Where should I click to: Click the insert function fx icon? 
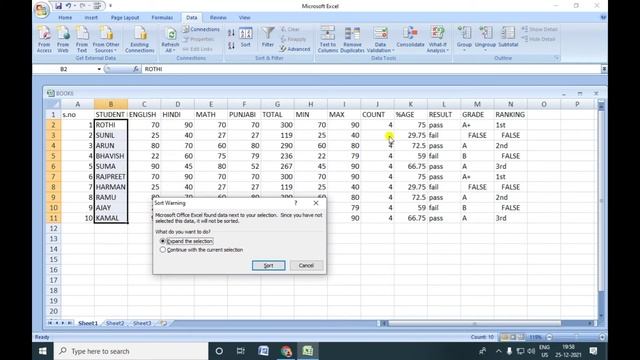click(x=136, y=69)
